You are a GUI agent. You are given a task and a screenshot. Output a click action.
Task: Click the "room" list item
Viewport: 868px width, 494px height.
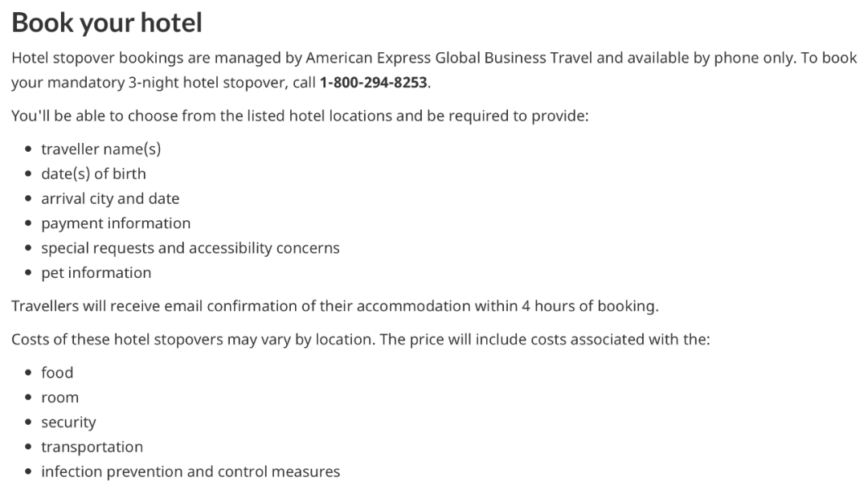coord(59,397)
